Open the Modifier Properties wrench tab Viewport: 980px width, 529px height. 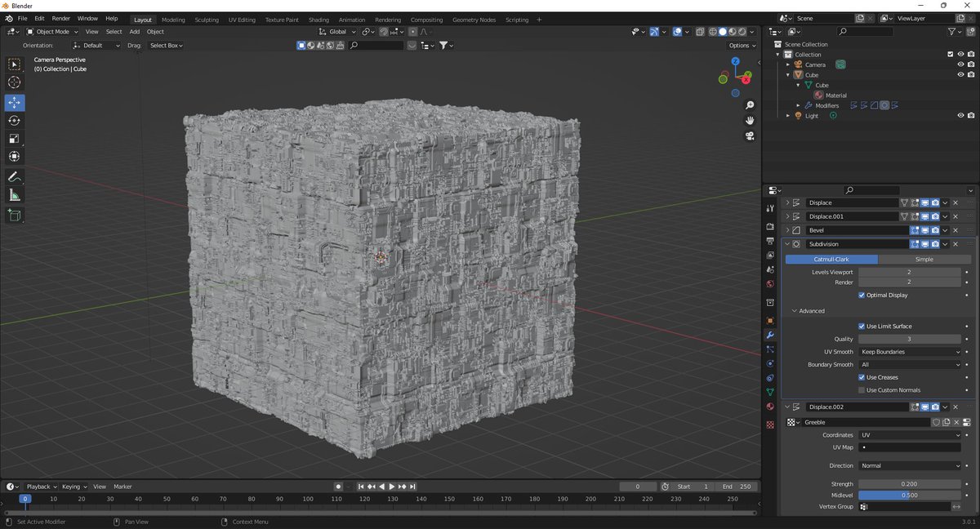click(x=770, y=336)
